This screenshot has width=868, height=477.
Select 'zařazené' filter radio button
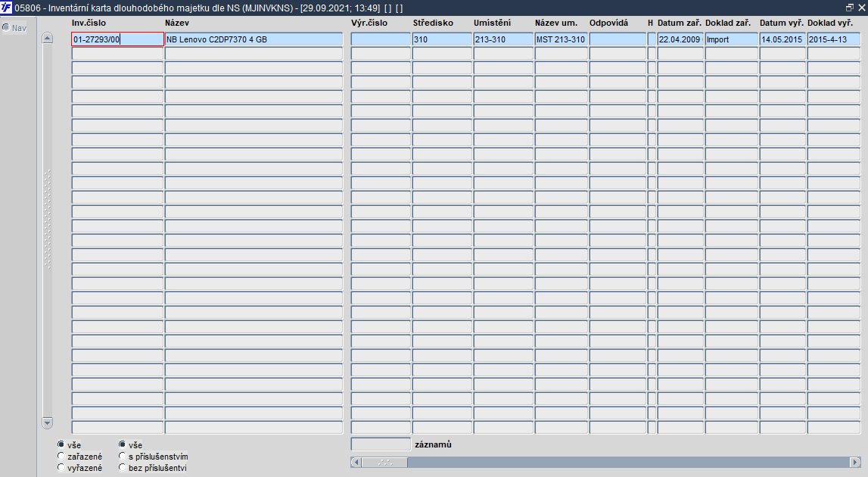[x=61, y=456]
